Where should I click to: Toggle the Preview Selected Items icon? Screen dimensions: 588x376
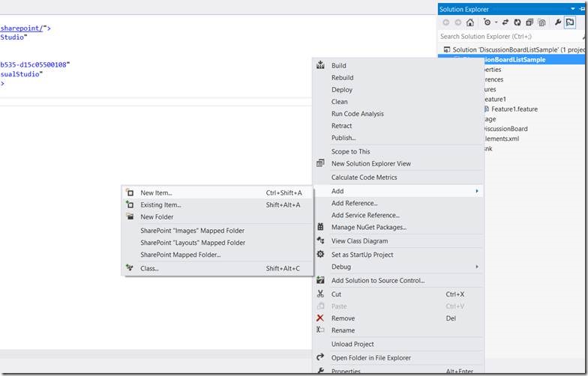570,22
